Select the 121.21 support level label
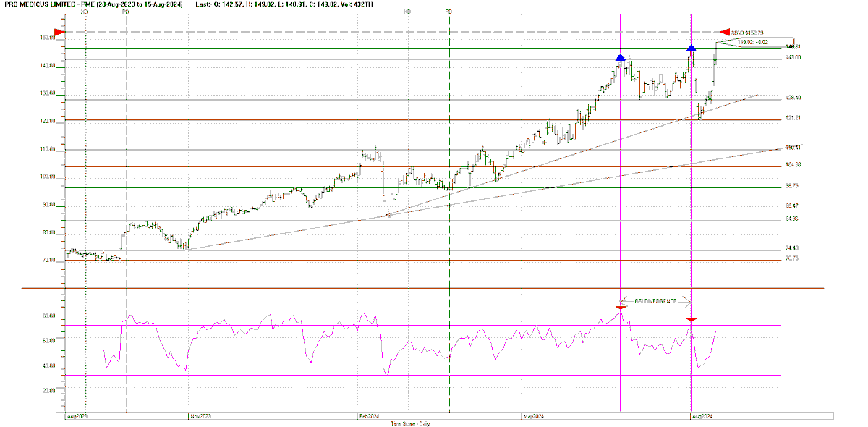The image size is (868, 427). click(x=792, y=117)
